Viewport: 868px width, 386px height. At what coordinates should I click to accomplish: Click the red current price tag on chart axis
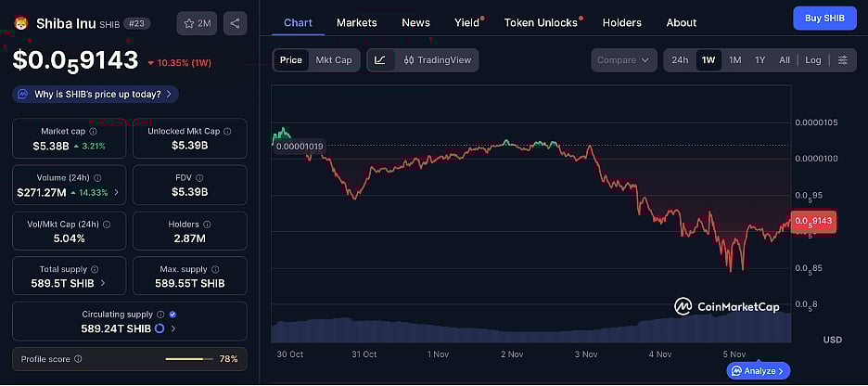coord(813,222)
